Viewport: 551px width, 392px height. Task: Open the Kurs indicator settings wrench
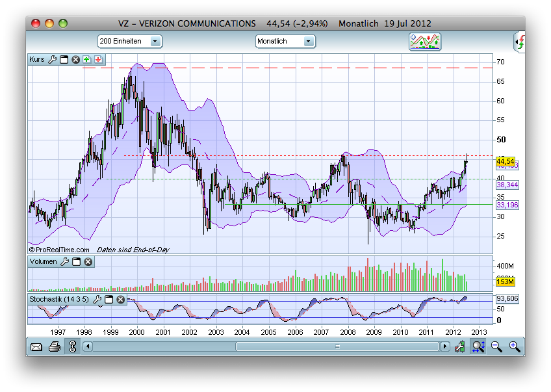[x=52, y=59]
